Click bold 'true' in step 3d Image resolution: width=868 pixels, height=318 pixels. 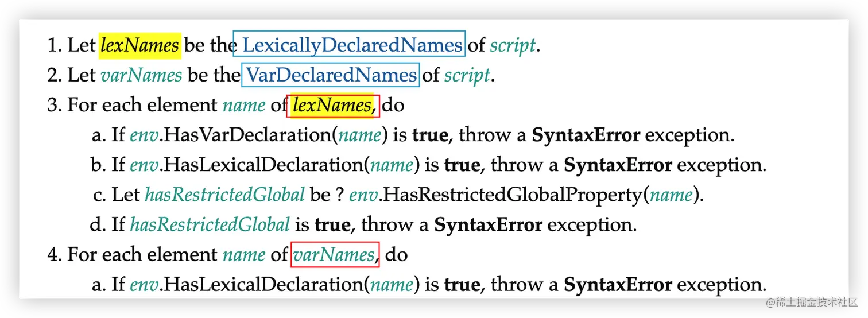(333, 225)
